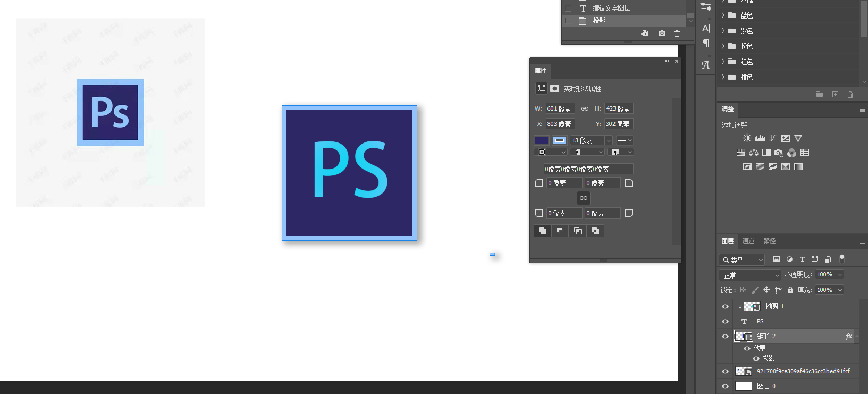Toggle the layer filtering switch on or off
The height and width of the screenshot is (394, 868).
(x=842, y=259)
